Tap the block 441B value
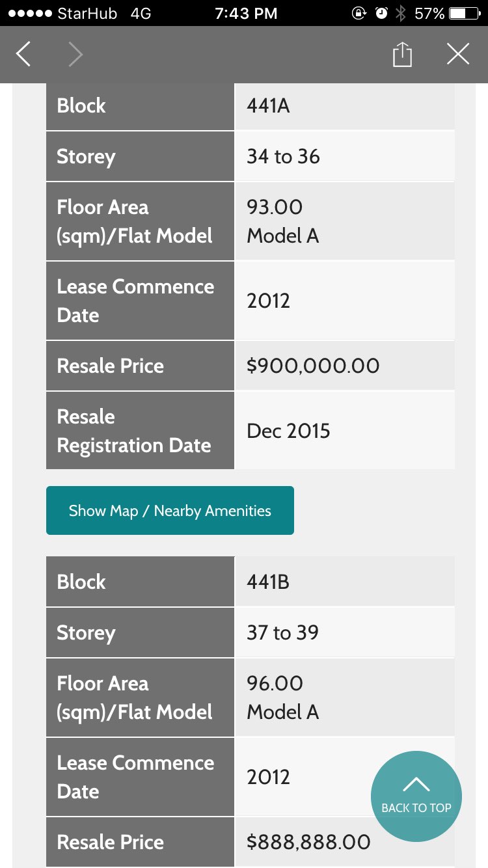Image resolution: width=488 pixels, height=868 pixels. point(268,582)
